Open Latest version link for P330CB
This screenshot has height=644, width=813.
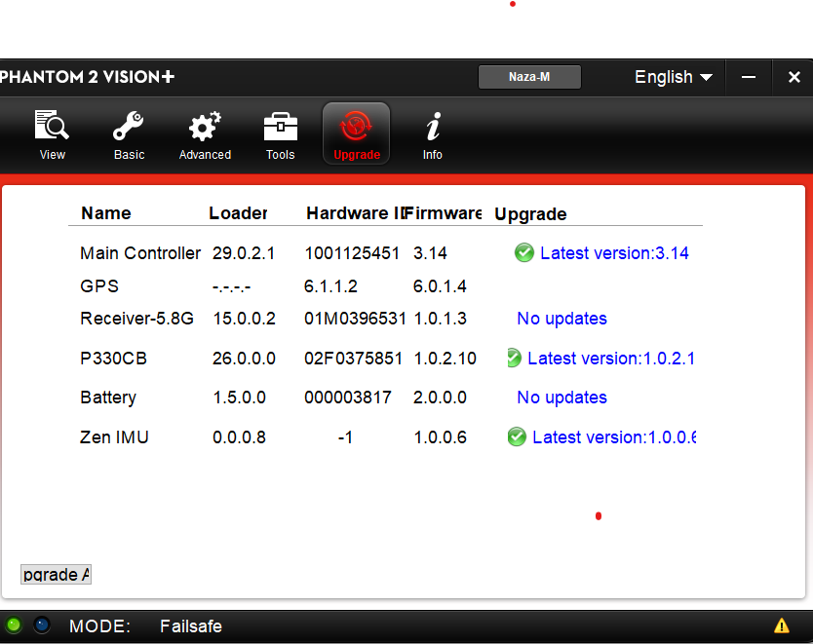611,358
